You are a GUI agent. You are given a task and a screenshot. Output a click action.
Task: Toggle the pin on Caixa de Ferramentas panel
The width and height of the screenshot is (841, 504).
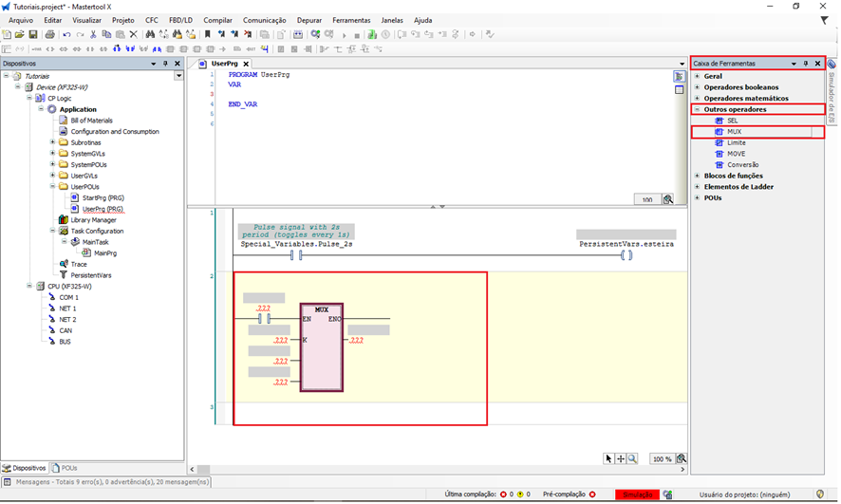click(x=806, y=64)
